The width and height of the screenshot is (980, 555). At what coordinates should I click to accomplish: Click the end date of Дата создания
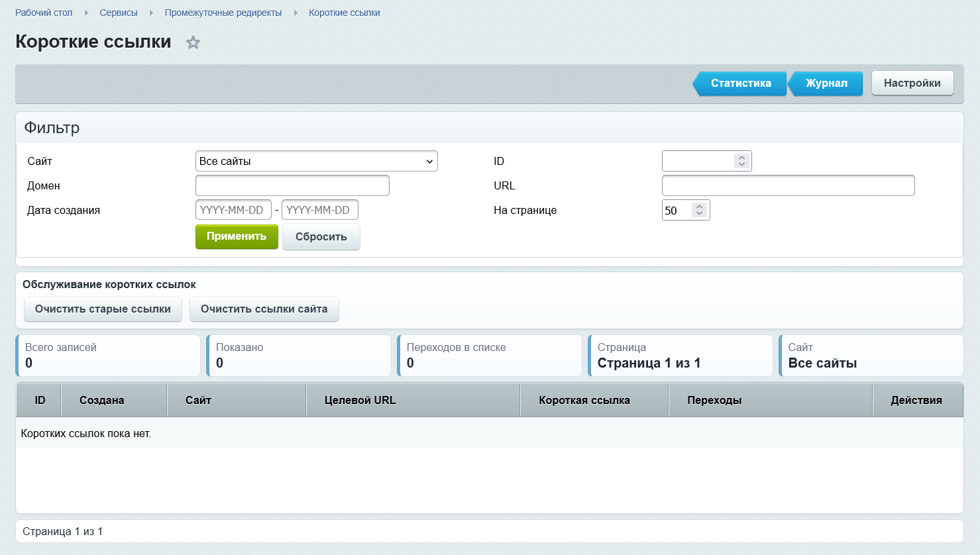[320, 210]
